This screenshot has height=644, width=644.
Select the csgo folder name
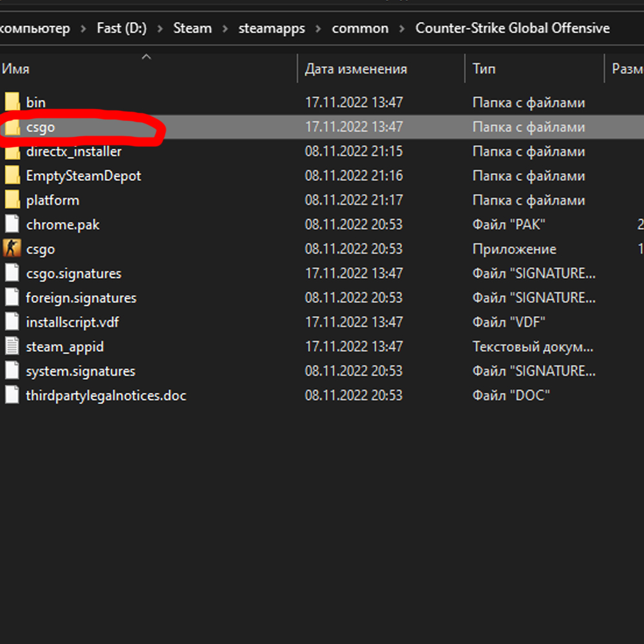coord(40,128)
